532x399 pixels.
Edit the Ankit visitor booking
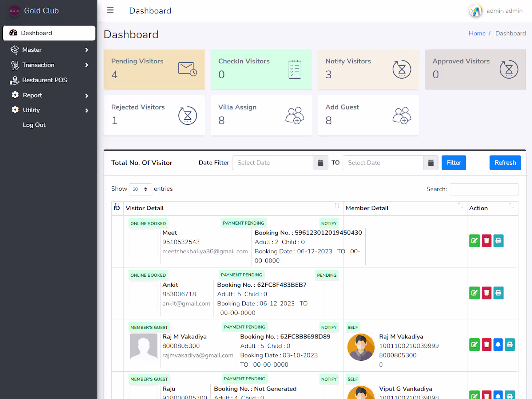point(475,293)
